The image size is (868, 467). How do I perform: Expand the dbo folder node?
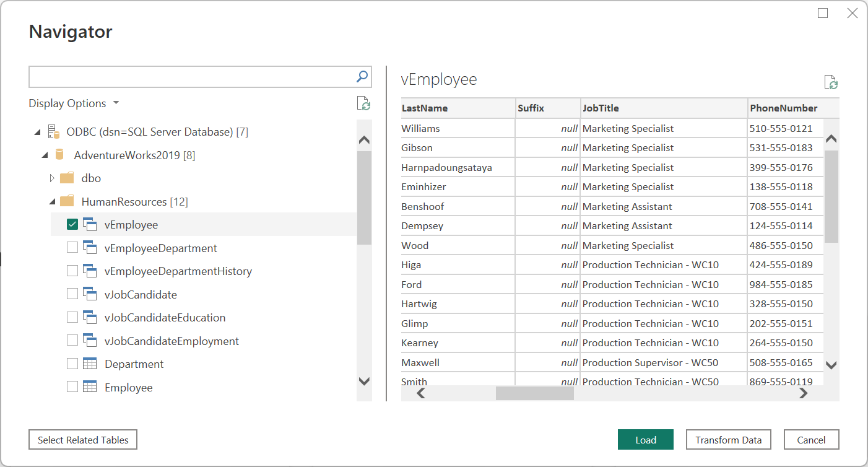[x=52, y=178]
